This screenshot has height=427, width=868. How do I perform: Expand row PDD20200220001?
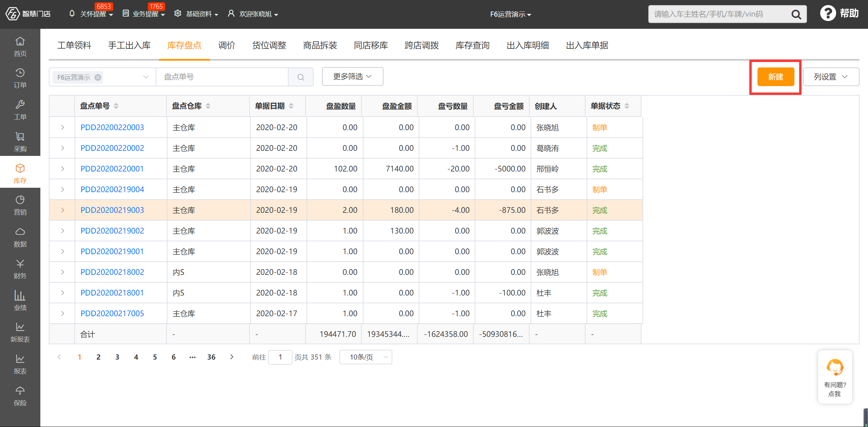click(x=62, y=169)
